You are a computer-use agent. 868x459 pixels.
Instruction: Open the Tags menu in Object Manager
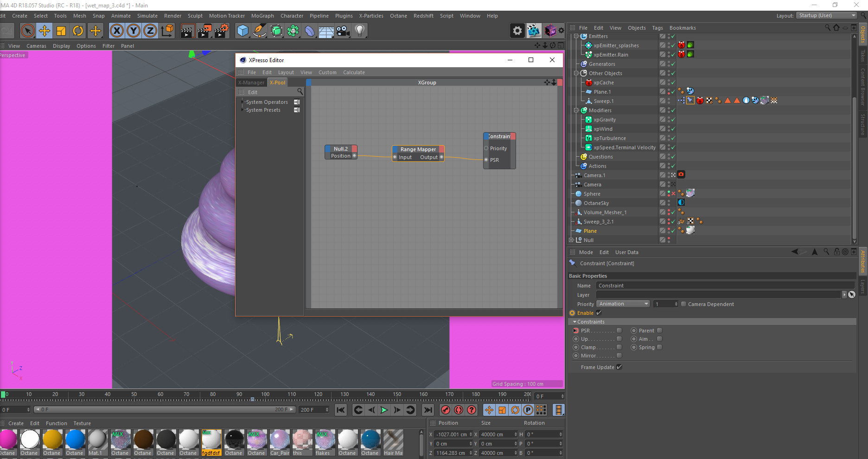click(x=657, y=28)
